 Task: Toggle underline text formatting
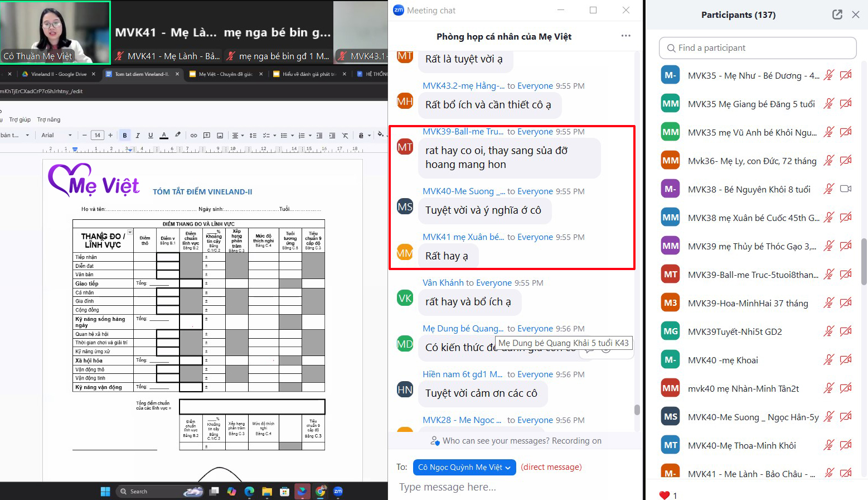click(151, 136)
